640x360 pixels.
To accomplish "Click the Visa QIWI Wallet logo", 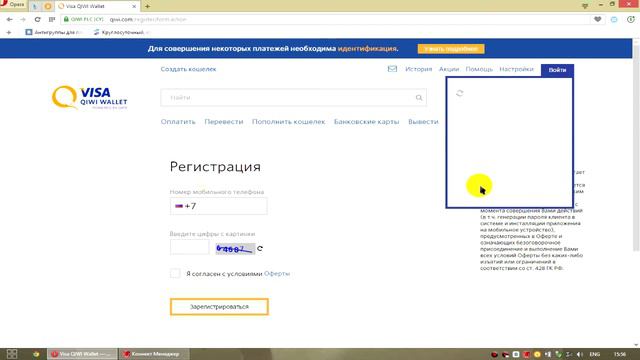I will (89, 97).
